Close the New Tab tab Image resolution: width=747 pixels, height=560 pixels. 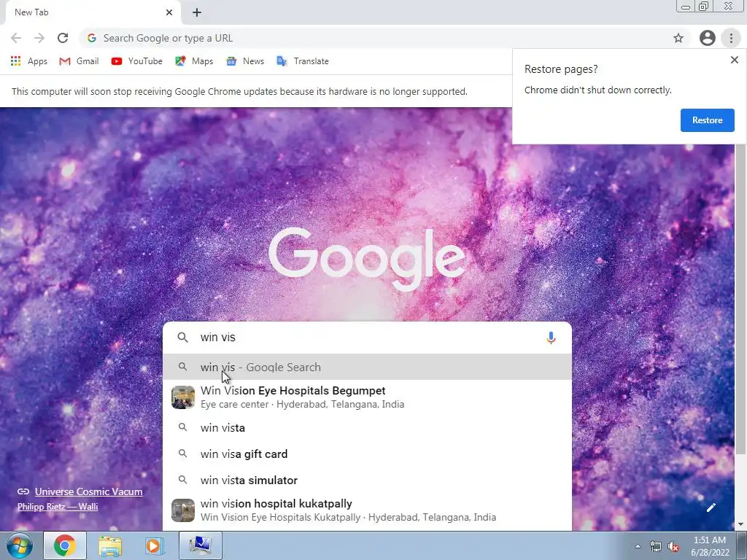[169, 12]
